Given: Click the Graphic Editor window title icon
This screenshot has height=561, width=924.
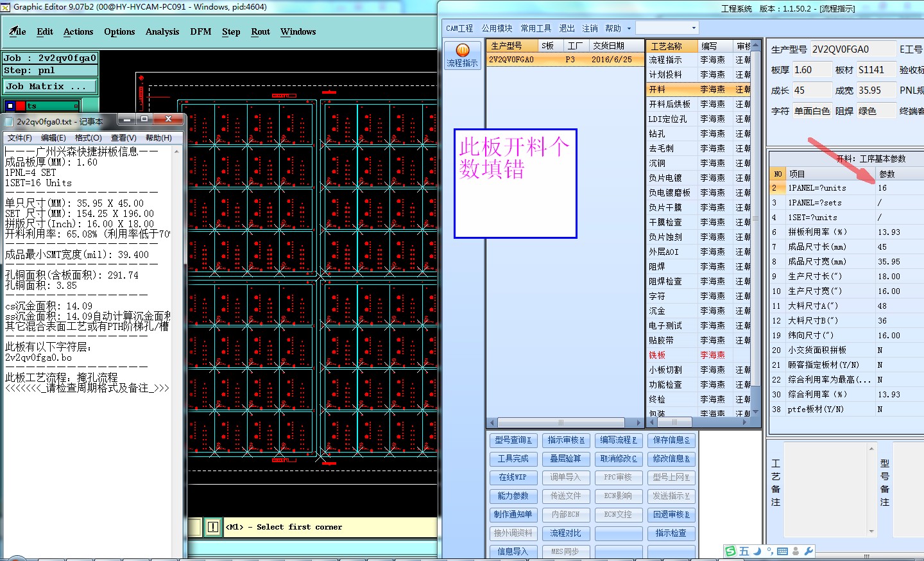Looking at the screenshot, I should 6,7.
